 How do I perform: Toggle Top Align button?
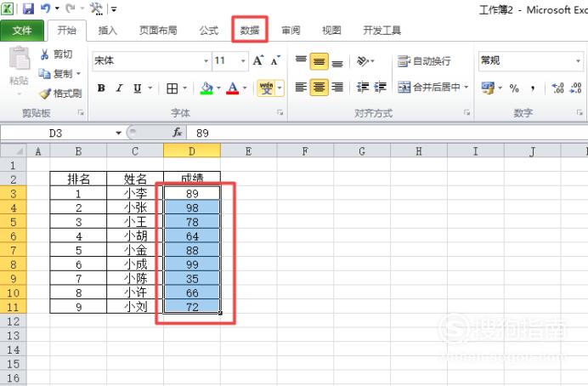coord(301,60)
